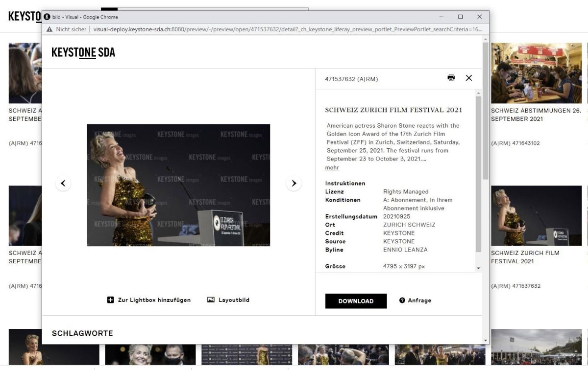Open the Sharon Stone preview image
The width and height of the screenshot is (588, 370).
tap(178, 185)
